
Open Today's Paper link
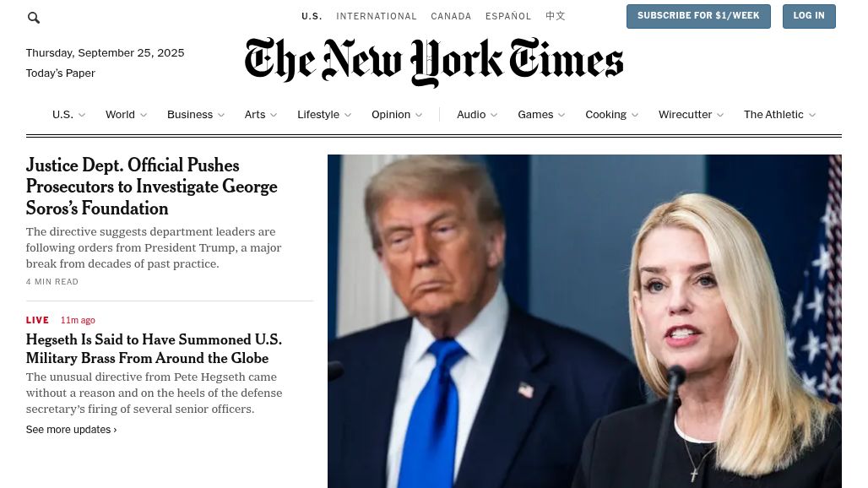[x=60, y=73]
